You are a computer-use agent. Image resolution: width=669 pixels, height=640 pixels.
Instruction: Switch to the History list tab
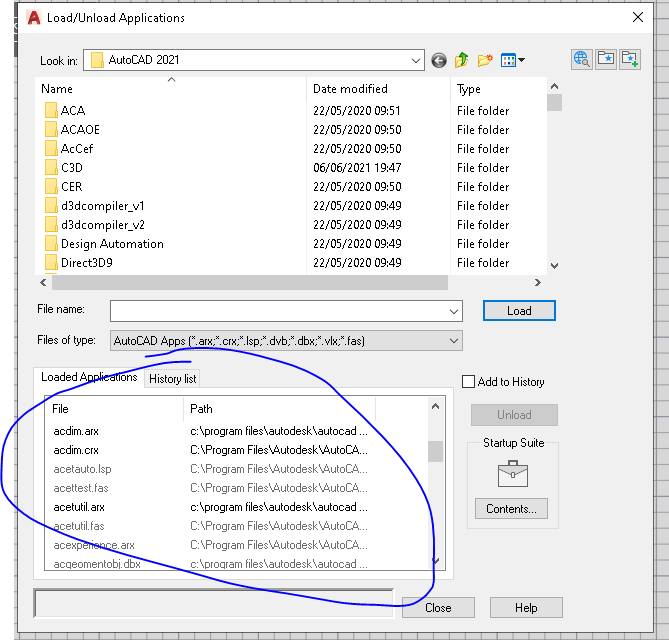pos(172,379)
